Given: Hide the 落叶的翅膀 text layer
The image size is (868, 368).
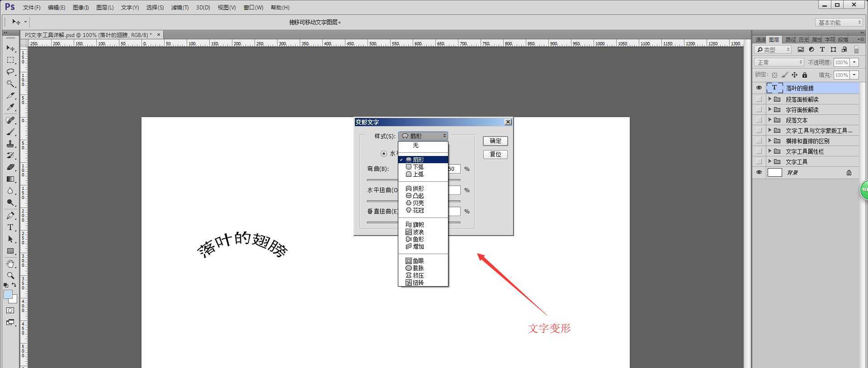Looking at the screenshot, I should 759,88.
